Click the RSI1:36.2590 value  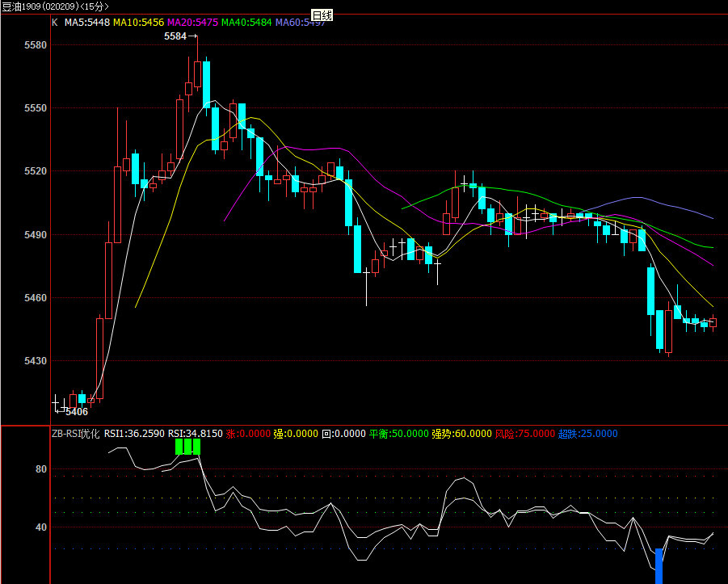click(x=134, y=434)
